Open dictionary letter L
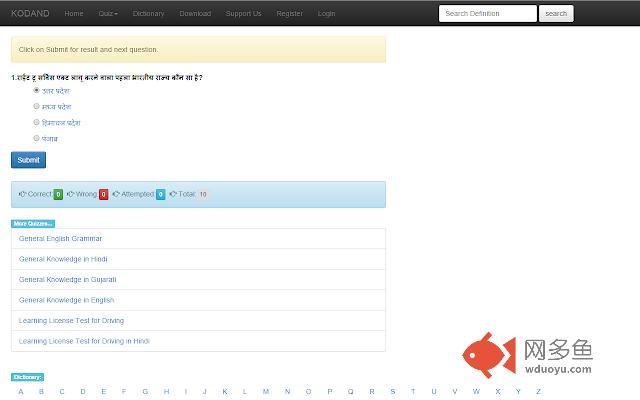The width and height of the screenshot is (640, 400). click(x=244, y=391)
